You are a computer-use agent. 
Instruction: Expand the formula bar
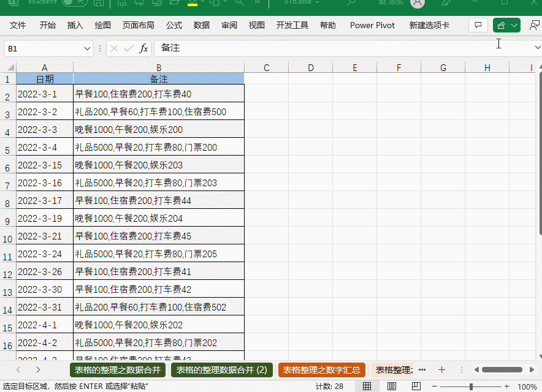point(537,48)
